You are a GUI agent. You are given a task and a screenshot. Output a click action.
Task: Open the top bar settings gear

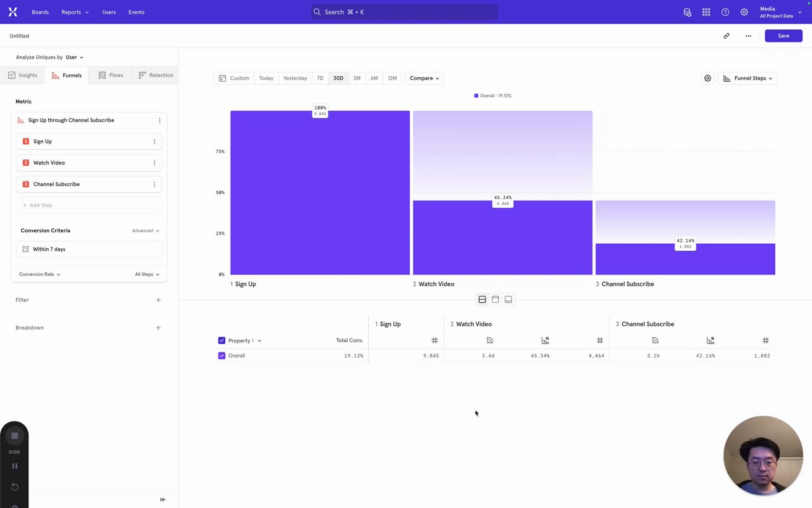(744, 12)
